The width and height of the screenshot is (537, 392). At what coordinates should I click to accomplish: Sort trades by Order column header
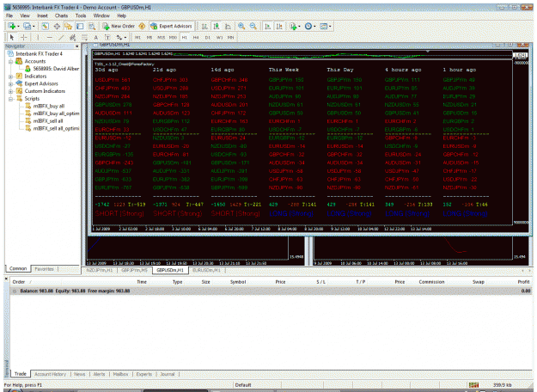coord(19,282)
